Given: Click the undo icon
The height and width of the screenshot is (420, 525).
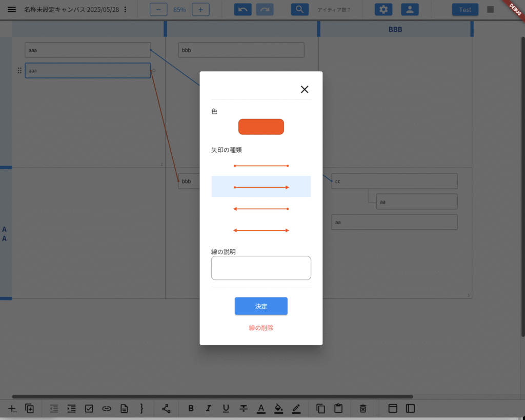Looking at the screenshot, I should (243, 9).
